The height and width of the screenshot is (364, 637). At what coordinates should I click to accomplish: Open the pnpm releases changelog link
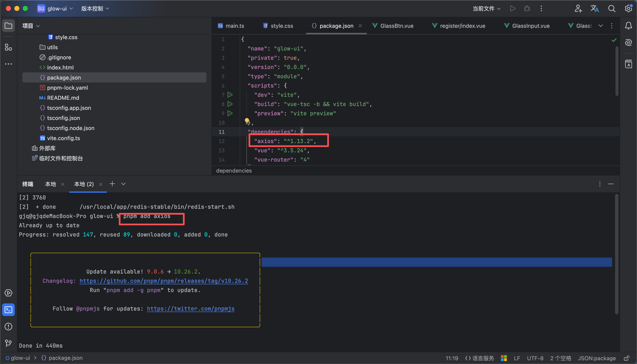[164, 281]
